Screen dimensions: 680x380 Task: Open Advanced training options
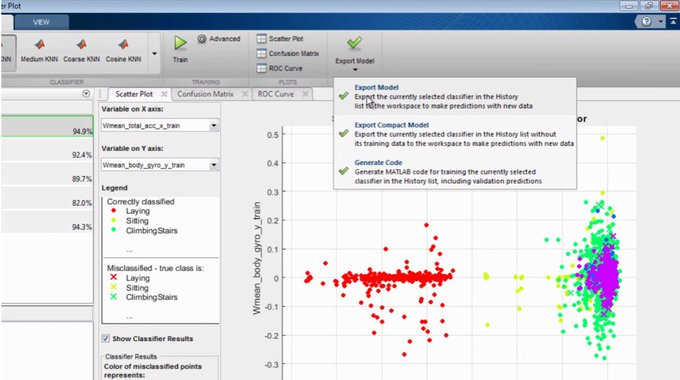(x=219, y=39)
